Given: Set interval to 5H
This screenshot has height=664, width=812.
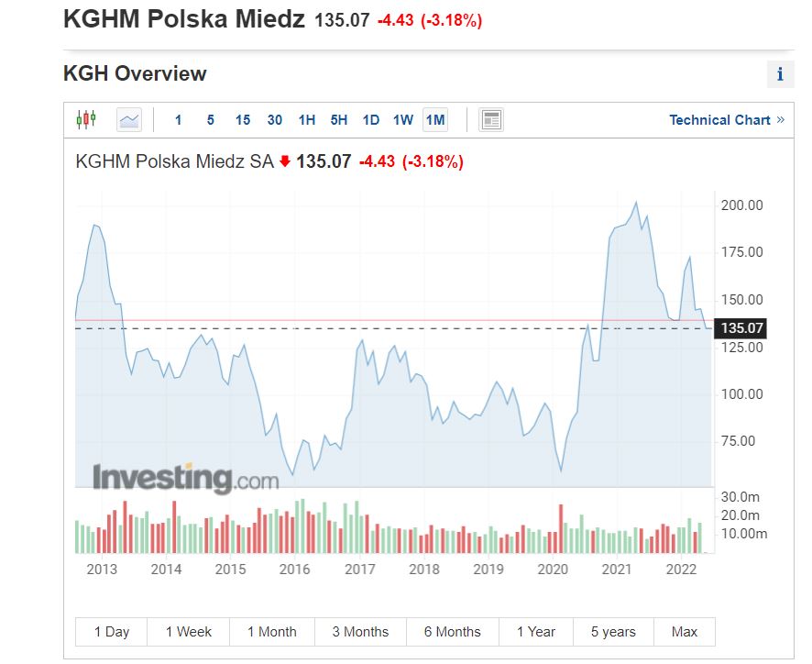Looking at the screenshot, I should pos(339,120).
